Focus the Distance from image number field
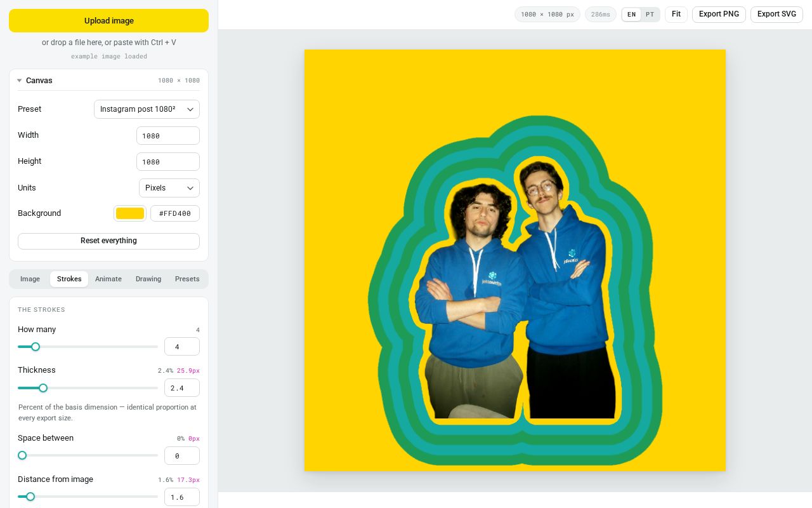 [182, 497]
